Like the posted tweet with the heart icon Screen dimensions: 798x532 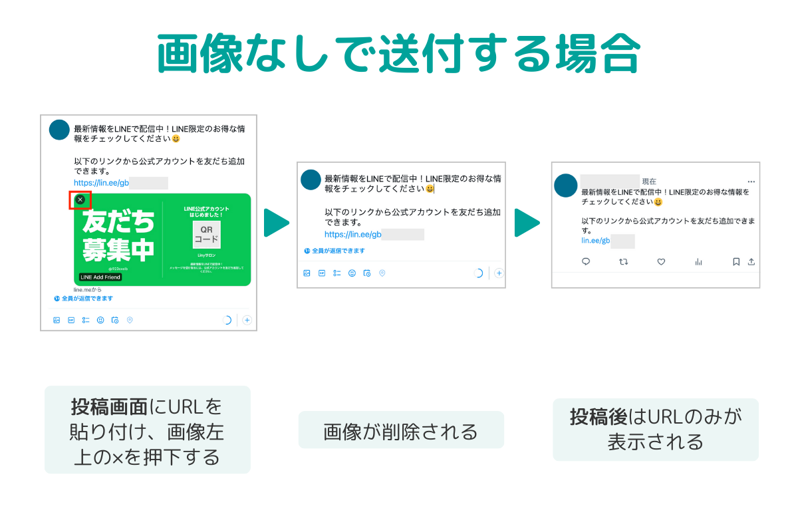tap(661, 262)
